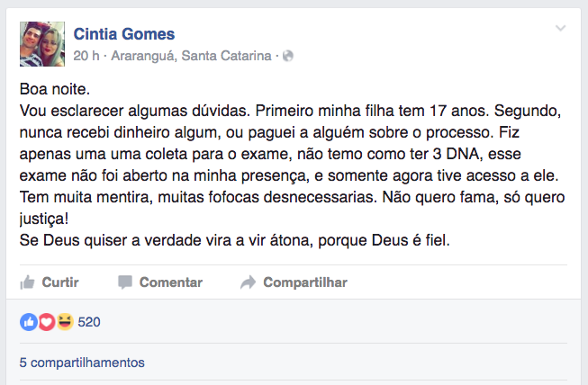Open the Araranguá, Santa Catarina location link
The width and height of the screenshot is (588, 385).
tap(191, 56)
